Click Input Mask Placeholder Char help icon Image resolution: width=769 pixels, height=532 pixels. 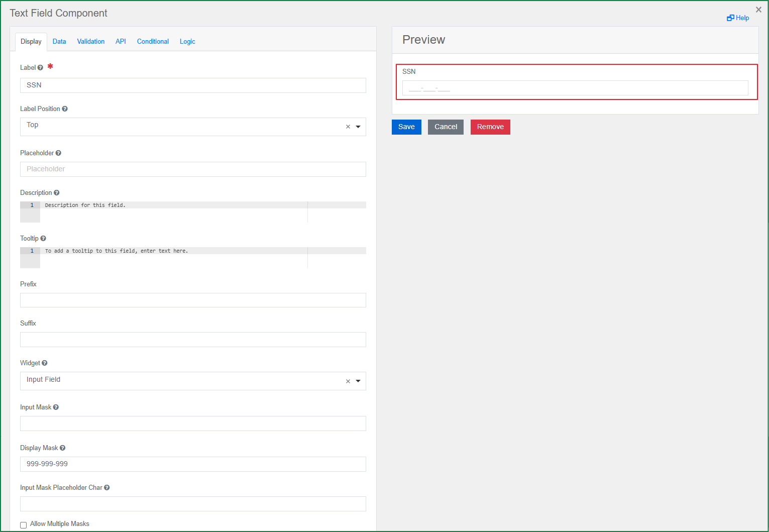pyautogui.click(x=106, y=488)
